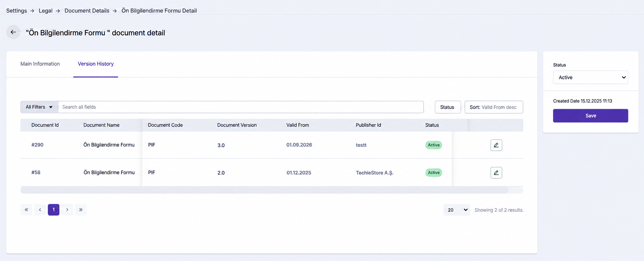Click document ID #290
Image resolution: width=644 pixels, height=261 pixels.
37,145
